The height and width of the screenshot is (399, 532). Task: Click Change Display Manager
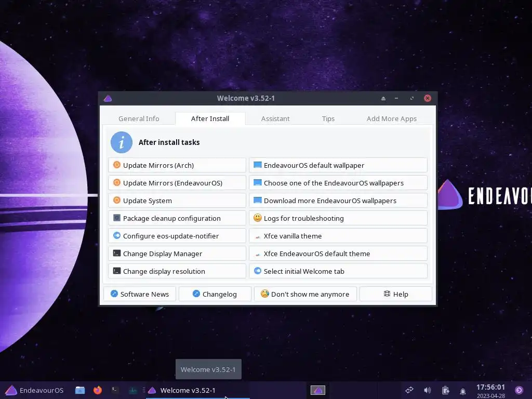(177, 254)
